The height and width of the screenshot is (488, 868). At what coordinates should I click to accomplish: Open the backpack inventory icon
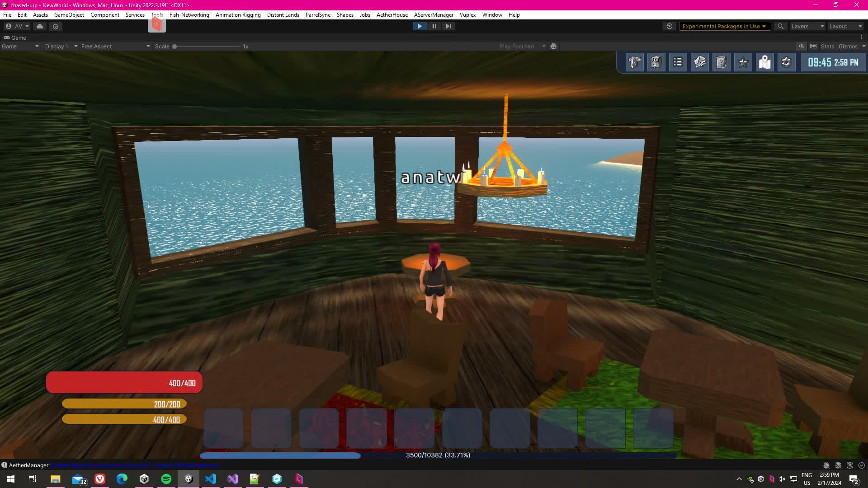656,62
